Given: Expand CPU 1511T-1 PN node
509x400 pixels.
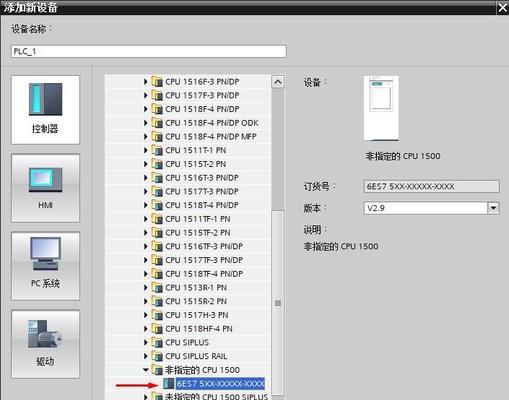Looking at the screenshot, I should (145, 150).
